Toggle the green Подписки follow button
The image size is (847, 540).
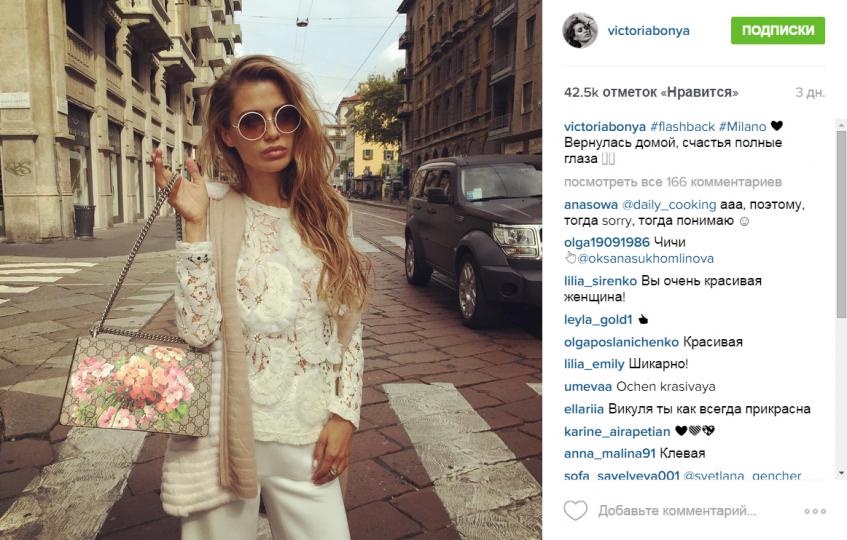click(778, 30)
